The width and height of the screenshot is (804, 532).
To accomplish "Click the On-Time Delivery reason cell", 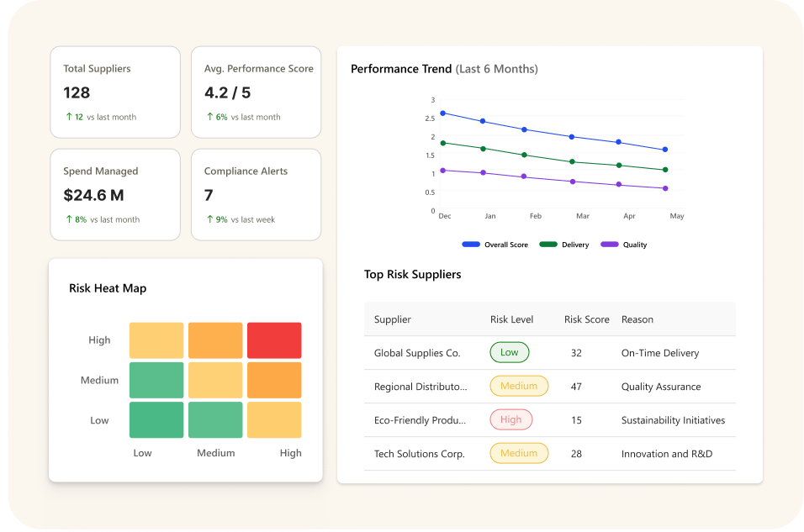I will [x=660, y=353].
